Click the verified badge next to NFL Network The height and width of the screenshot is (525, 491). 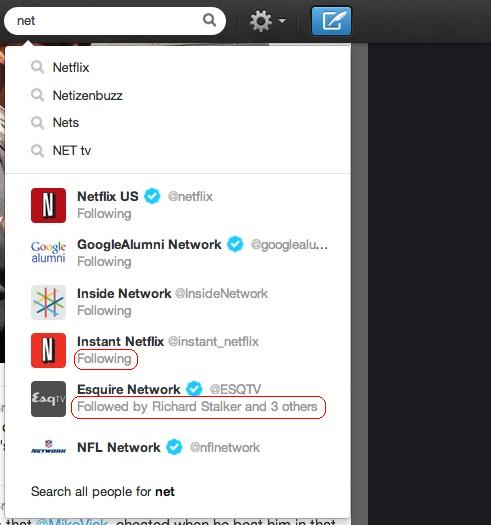174,447
